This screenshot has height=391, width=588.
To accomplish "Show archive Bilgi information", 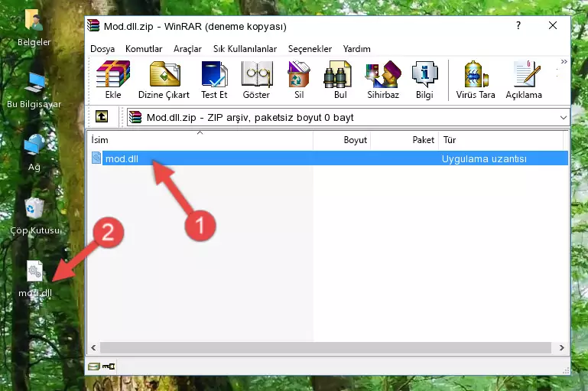I will (x=424, y=80).
